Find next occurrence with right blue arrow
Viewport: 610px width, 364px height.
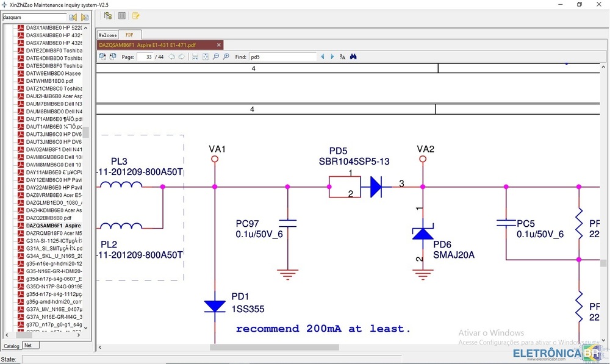coord(332,57)
